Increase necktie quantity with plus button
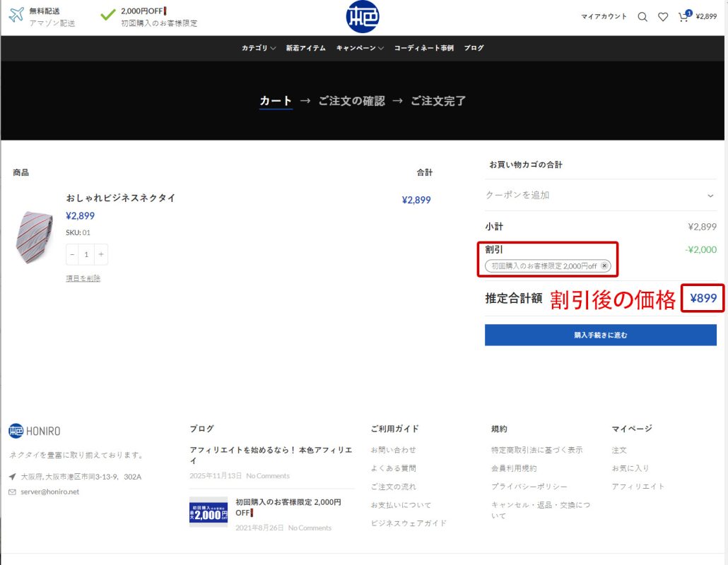Screen dimensions: 728x565 [101, 255]
